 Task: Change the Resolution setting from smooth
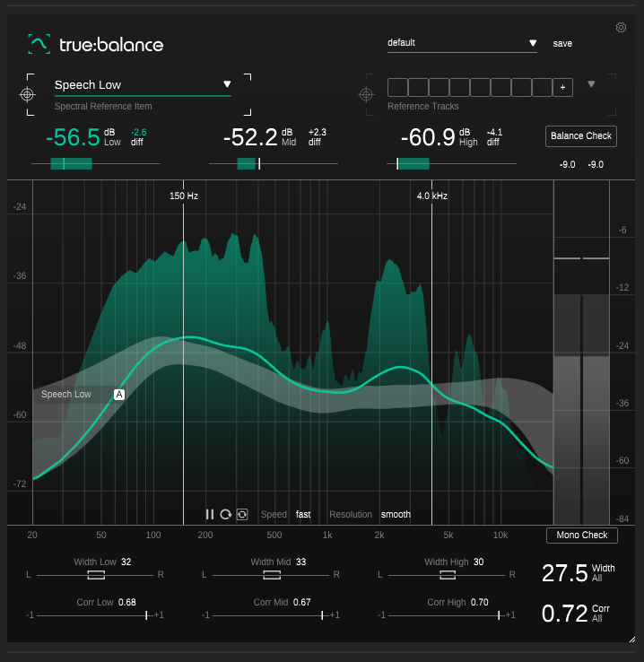pos(396,514)
